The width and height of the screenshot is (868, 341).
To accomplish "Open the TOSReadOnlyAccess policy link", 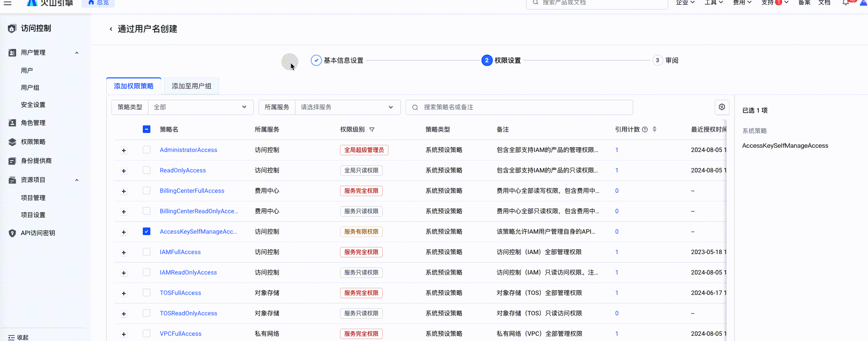I will (188, 313).
